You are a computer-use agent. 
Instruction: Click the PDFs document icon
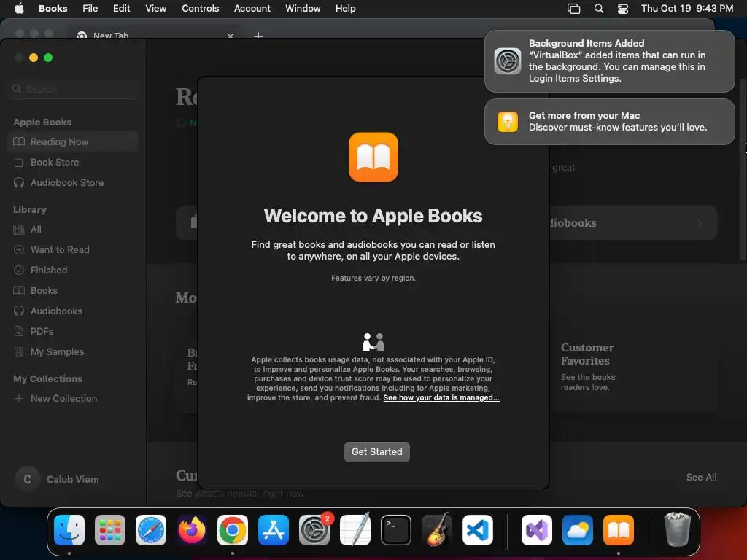(x=18, y=332)
